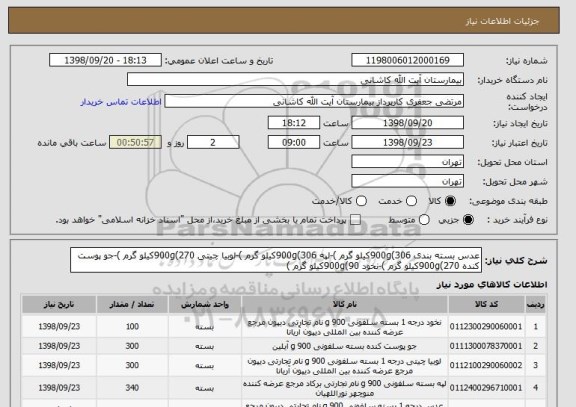
Task: Click the unit بسته in row 3
Action: click(205, 365)
